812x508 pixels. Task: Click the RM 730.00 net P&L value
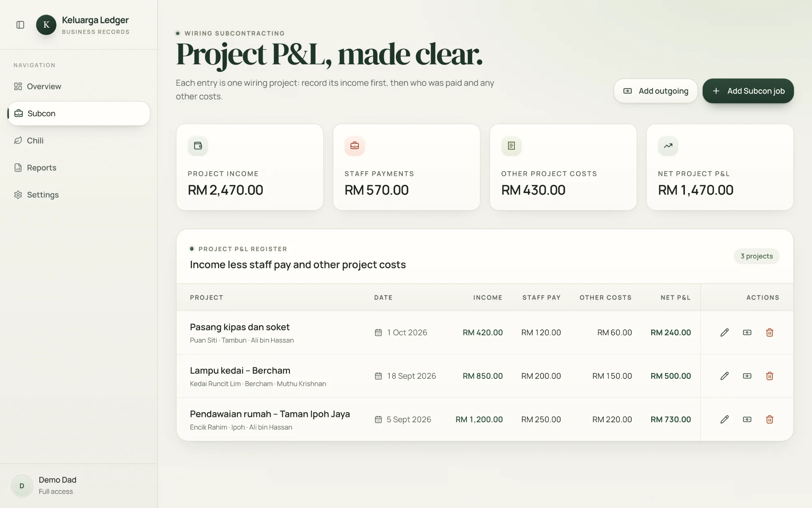click(671, 419)
